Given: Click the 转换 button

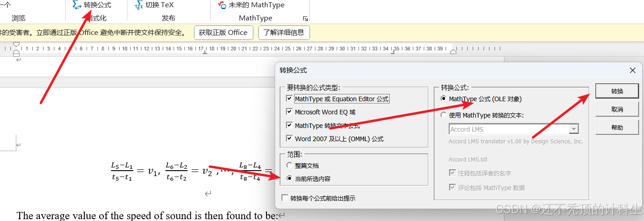Looking at the screenshot, I should pyautogui.click(x=617, y=91).
